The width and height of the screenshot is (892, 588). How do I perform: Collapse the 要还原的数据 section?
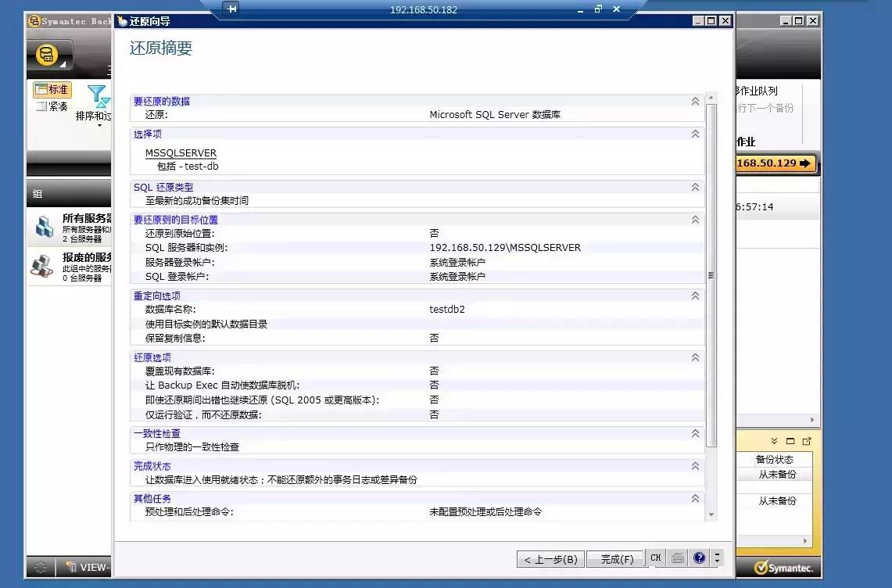[695, 102]
